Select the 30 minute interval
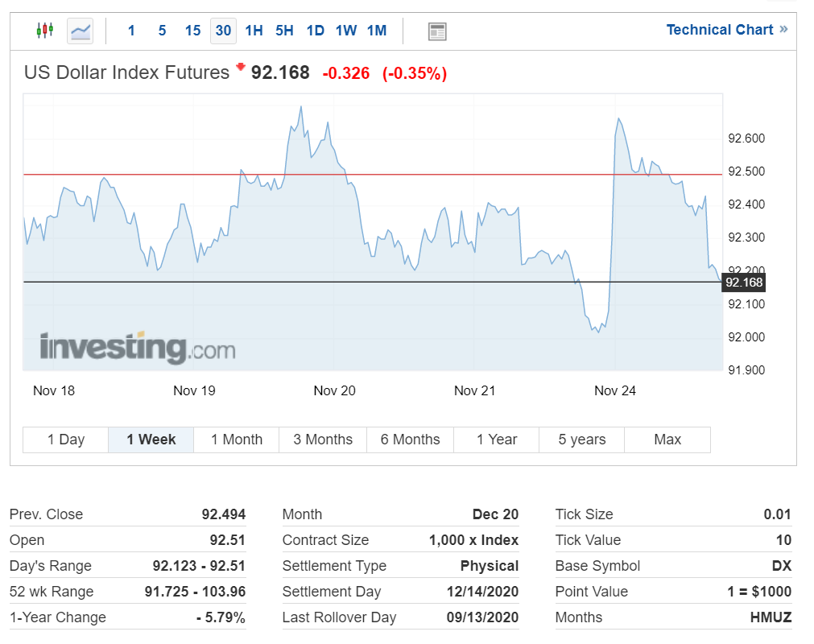814x644 pixels. (223, 31)
